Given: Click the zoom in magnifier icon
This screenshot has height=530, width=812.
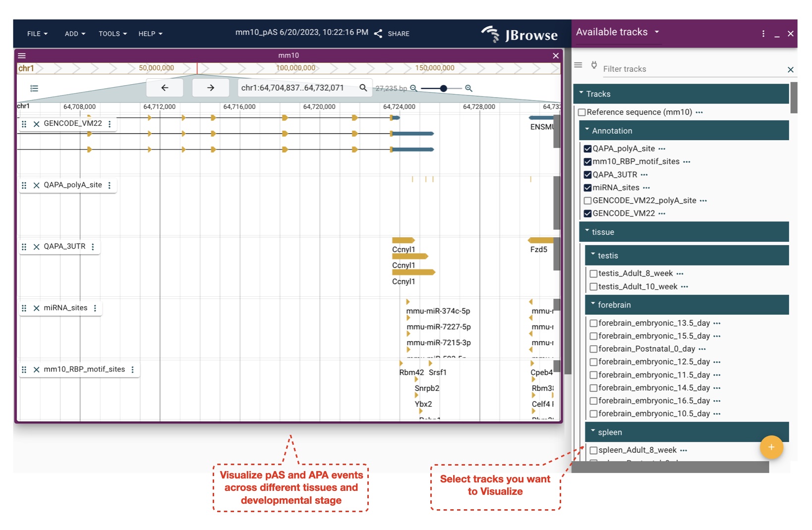Looking at the screenshot, I should point(468,88).
